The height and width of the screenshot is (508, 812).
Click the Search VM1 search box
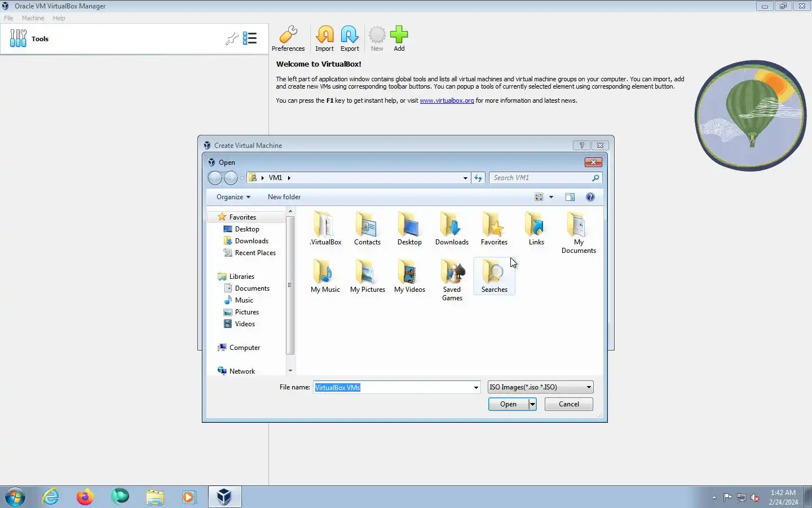pyautogui.click(x=541, y=178)
